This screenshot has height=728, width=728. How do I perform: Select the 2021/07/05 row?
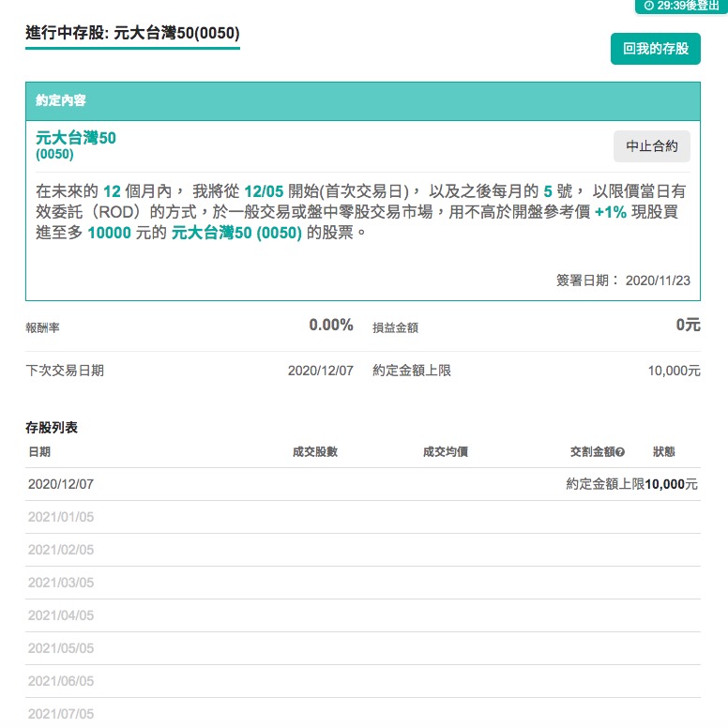(363, 714)
